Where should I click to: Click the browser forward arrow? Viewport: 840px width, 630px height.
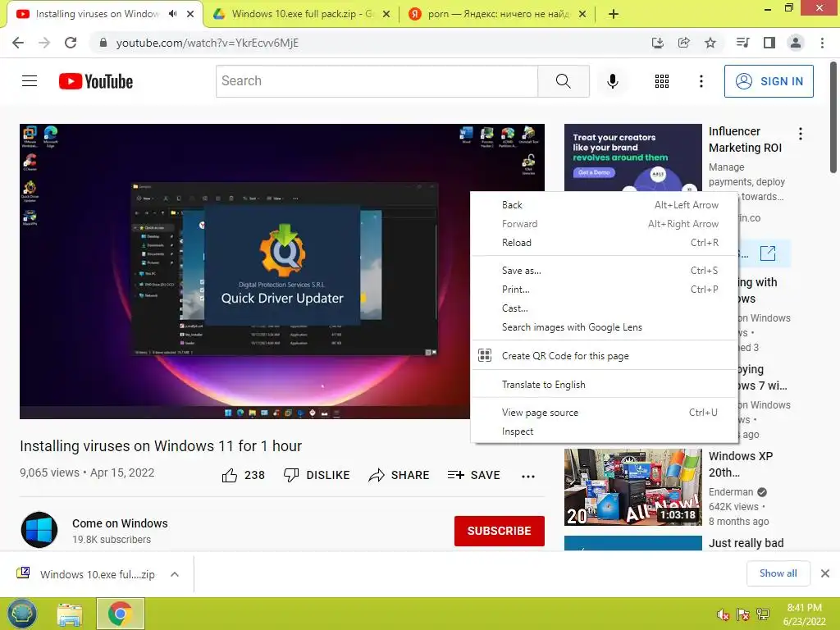point(44,43)
